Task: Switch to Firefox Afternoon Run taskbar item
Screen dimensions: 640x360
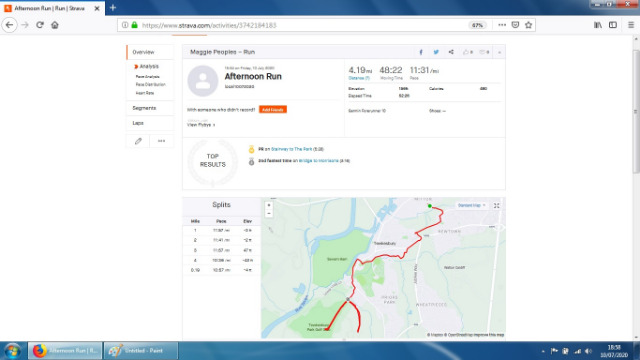Action: (65, 351)
